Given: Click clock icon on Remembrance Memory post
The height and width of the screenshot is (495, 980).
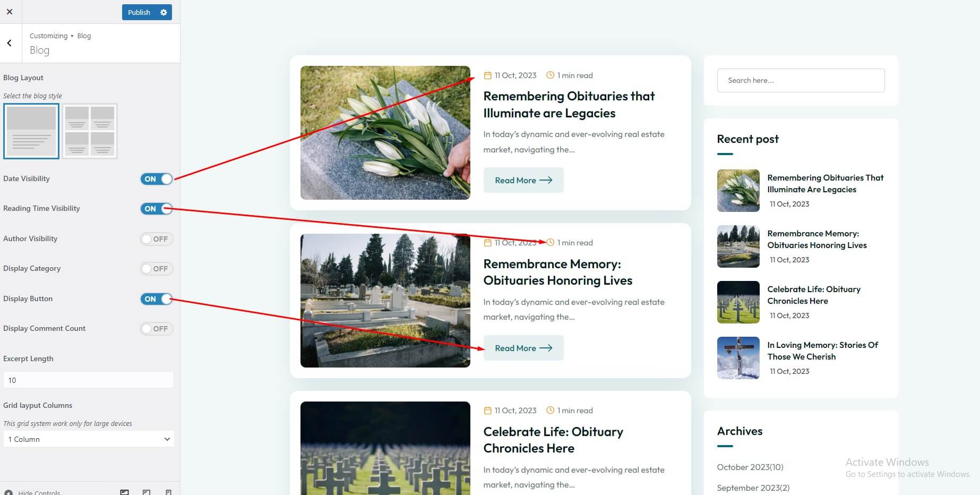Looking at the screenshot, I should pos(551,243).
